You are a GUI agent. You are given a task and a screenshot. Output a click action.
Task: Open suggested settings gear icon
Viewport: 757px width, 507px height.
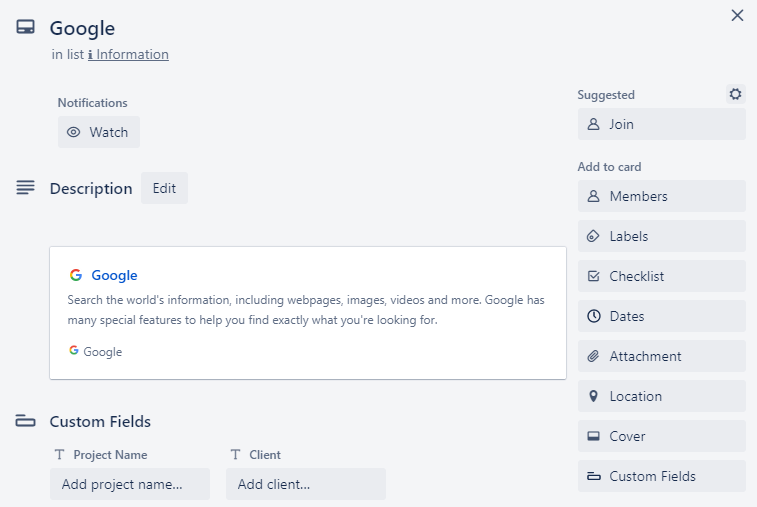735,94
